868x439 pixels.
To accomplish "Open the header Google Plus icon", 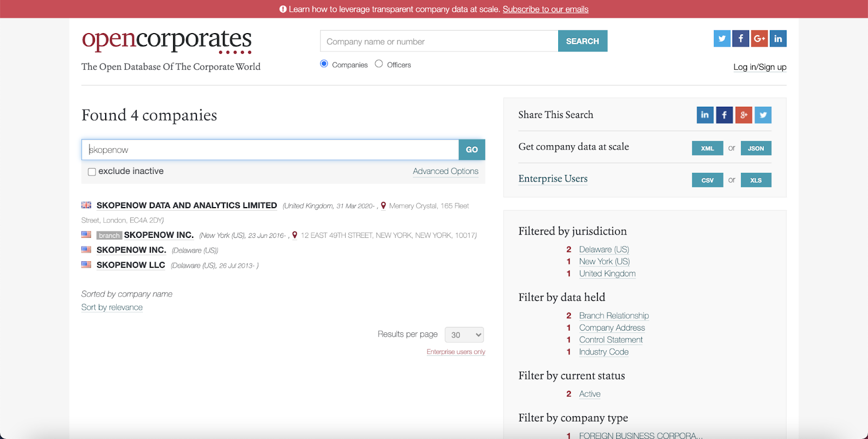I will tap(759, 38).
